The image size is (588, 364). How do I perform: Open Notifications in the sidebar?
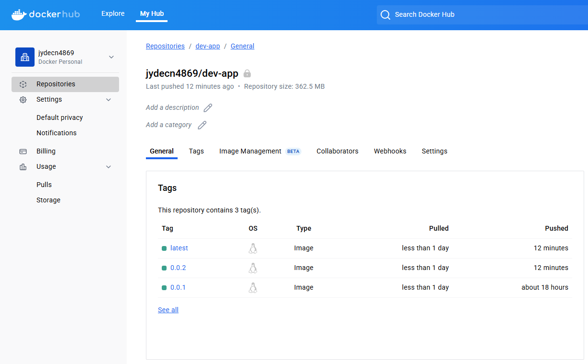(57, 133)
